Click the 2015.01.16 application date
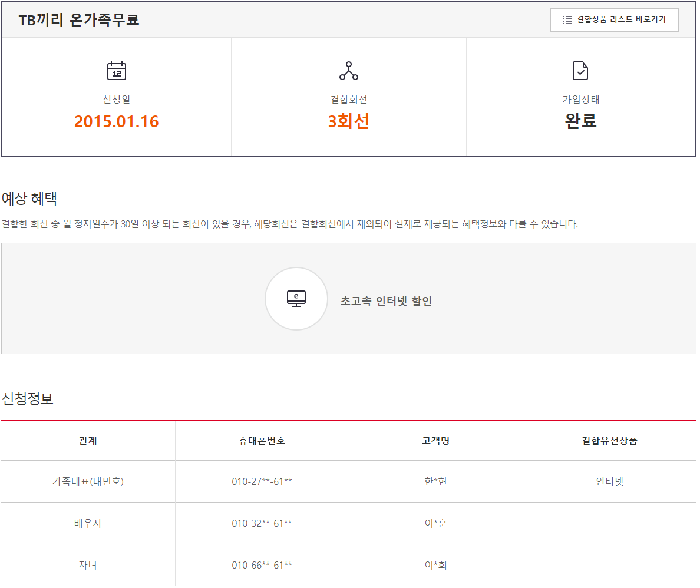This screenshot has width=700, height=588. 117,121
